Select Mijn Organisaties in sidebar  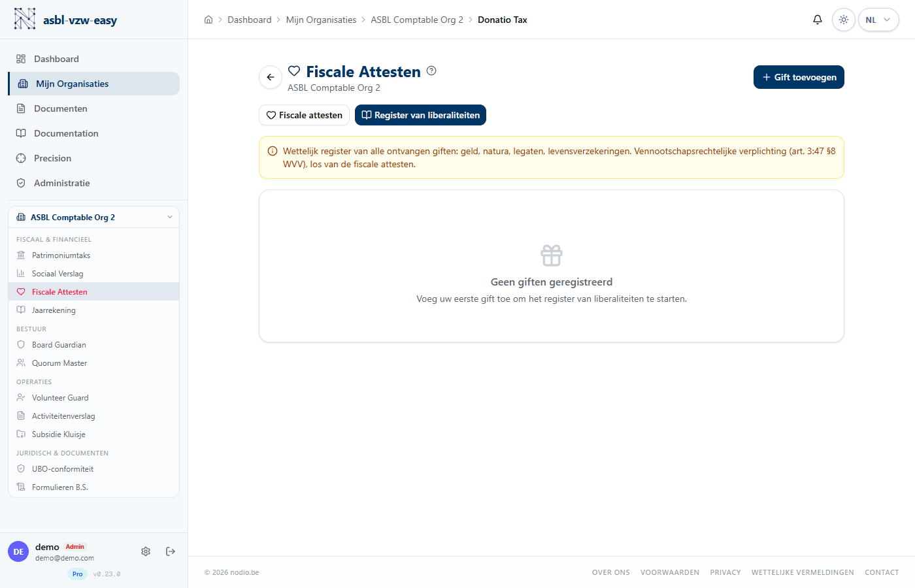click(x=94, y=84)
